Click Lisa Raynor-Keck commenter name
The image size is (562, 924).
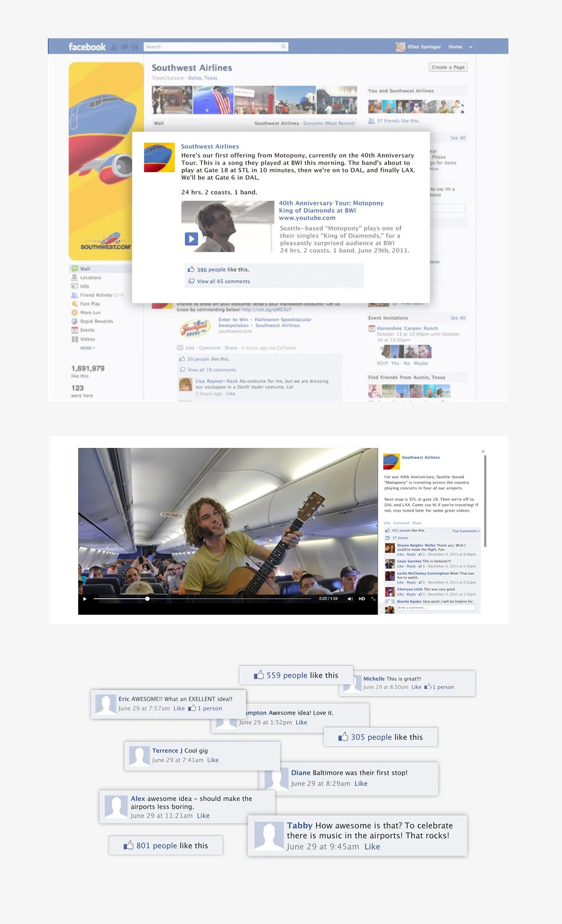[216, 381]
